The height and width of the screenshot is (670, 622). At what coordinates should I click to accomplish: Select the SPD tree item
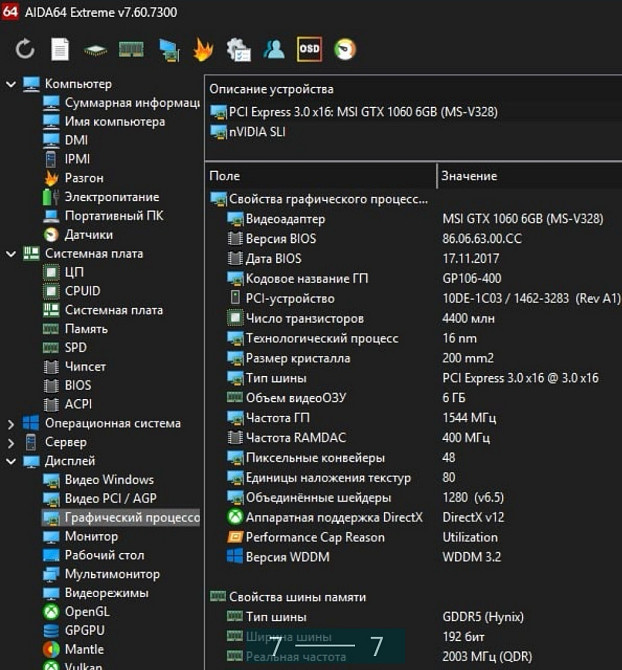pos(65,348)
